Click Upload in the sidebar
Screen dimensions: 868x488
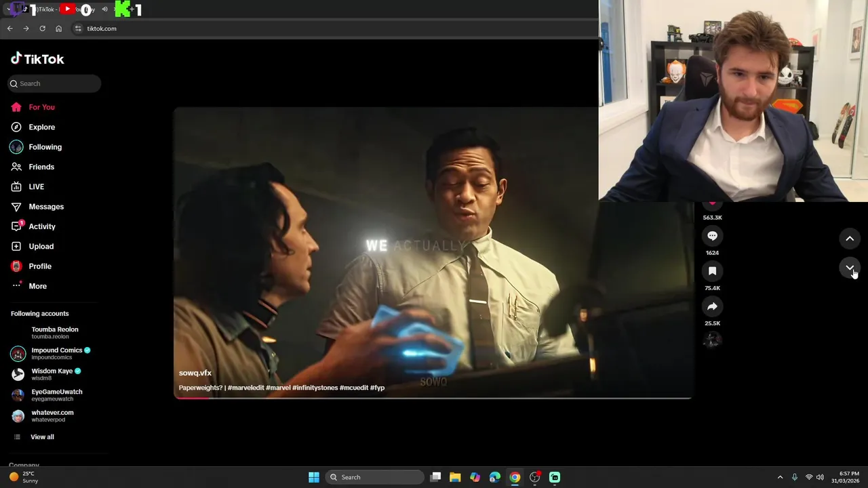click(x=32, y=246)
